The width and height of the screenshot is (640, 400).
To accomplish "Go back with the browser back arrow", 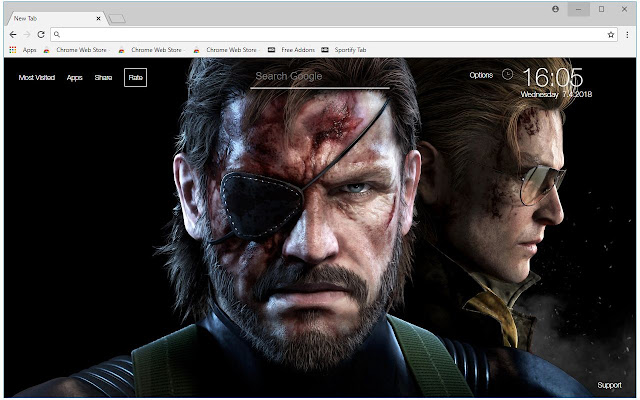I will 13,35.
